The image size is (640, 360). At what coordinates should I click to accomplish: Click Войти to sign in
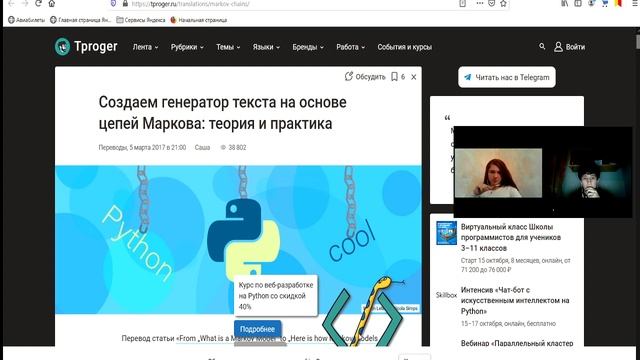click(x=569, y=47)
